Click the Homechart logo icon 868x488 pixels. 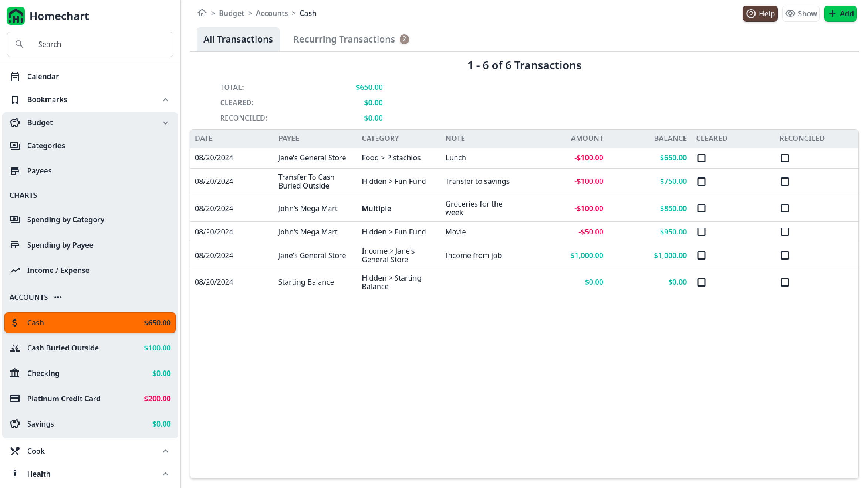click(16, 16)
